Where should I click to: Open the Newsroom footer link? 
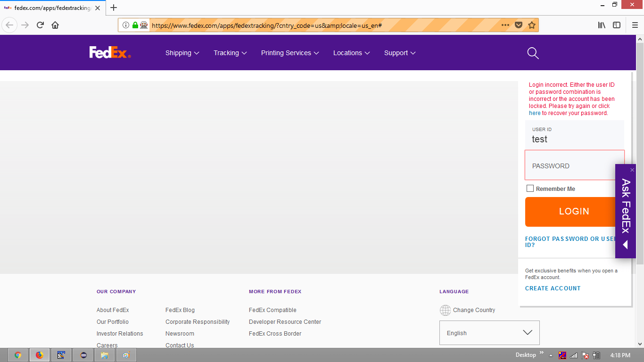pyautogui.click(x=180, y=334)
